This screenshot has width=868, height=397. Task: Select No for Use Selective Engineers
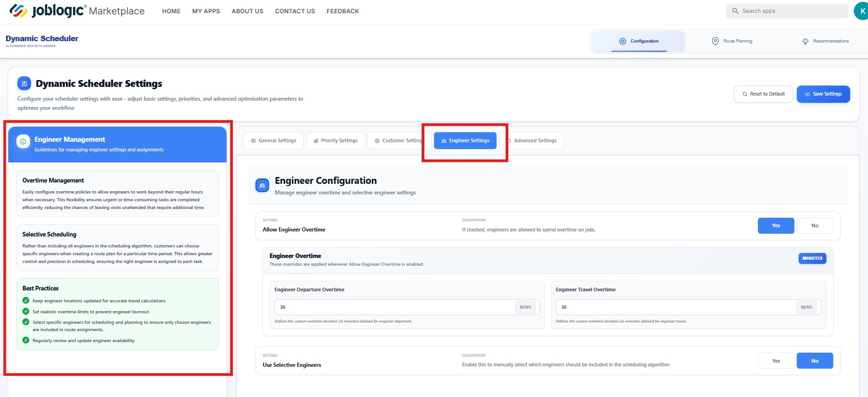(815, 361)
